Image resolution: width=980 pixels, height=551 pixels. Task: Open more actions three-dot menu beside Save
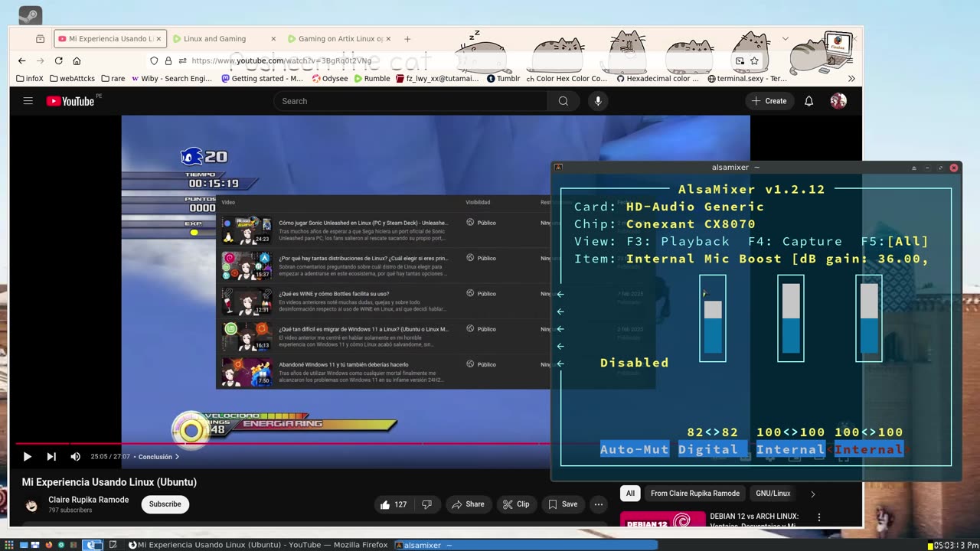coord(599,504)
